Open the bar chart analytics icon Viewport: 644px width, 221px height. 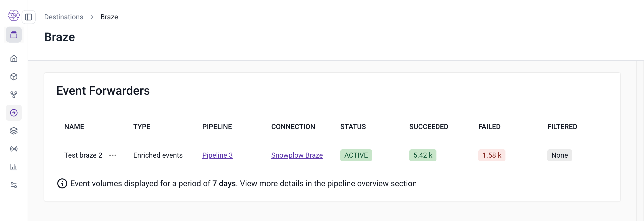14,167
